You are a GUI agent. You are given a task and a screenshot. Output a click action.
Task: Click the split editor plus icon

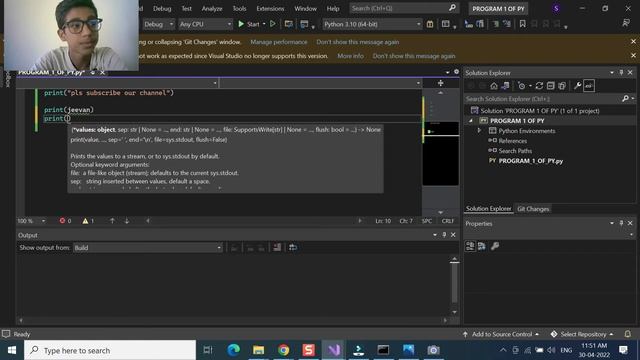[x=440, y=83]
